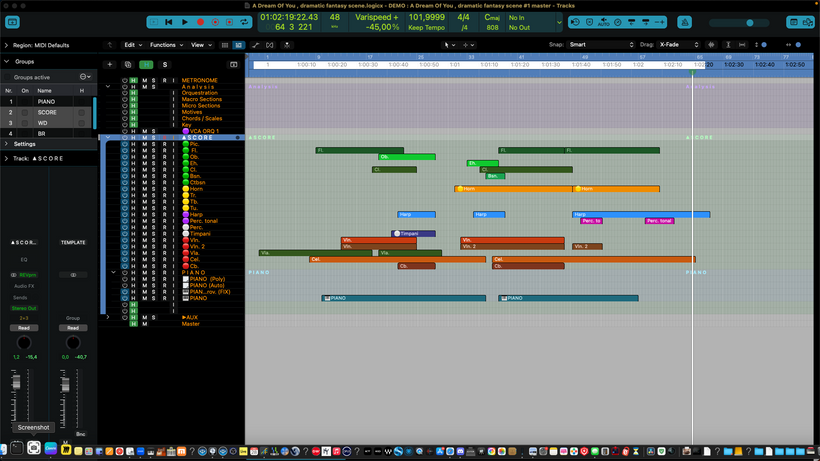The width and height of the screenshot is (820, 461).
Task: Collapse the SCORE track stack
Action: 108,137
